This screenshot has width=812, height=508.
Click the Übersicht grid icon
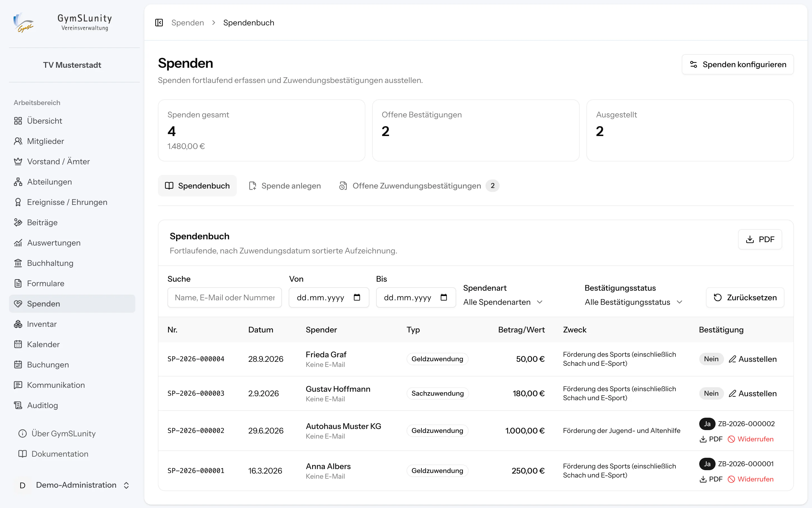click(18, 121)
